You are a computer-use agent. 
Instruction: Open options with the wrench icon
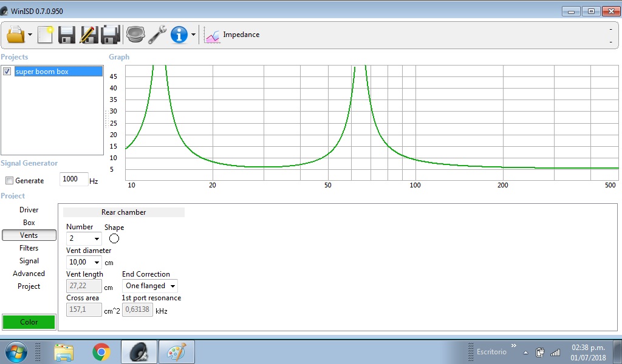(157, 35)
